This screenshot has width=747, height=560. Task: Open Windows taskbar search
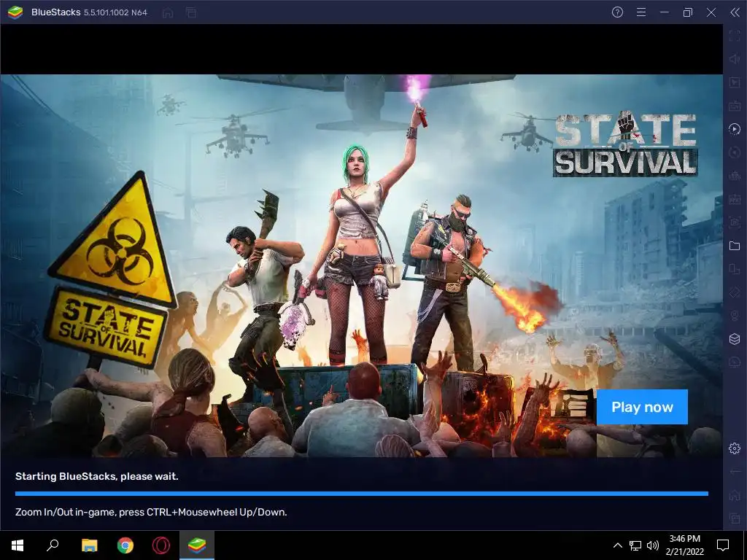coord(53,545)
